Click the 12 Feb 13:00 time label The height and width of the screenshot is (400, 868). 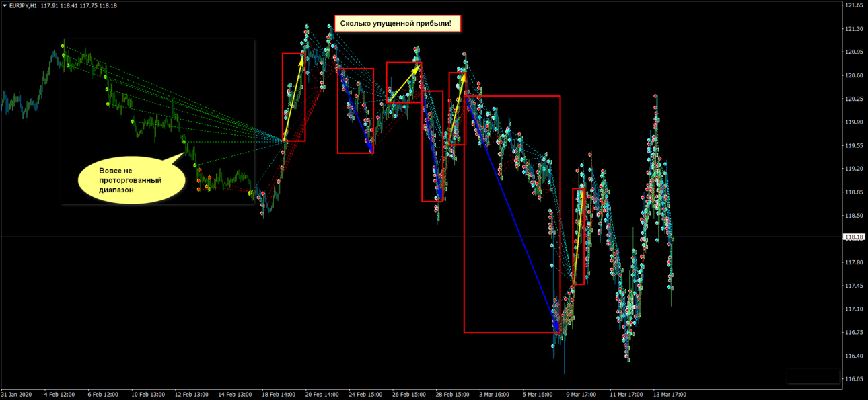click(x=192, y=395)
